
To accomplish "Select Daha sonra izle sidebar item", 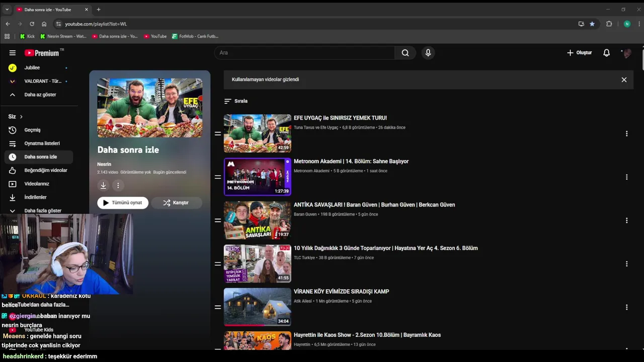I will pyautogui.click(x=39, y=157).
